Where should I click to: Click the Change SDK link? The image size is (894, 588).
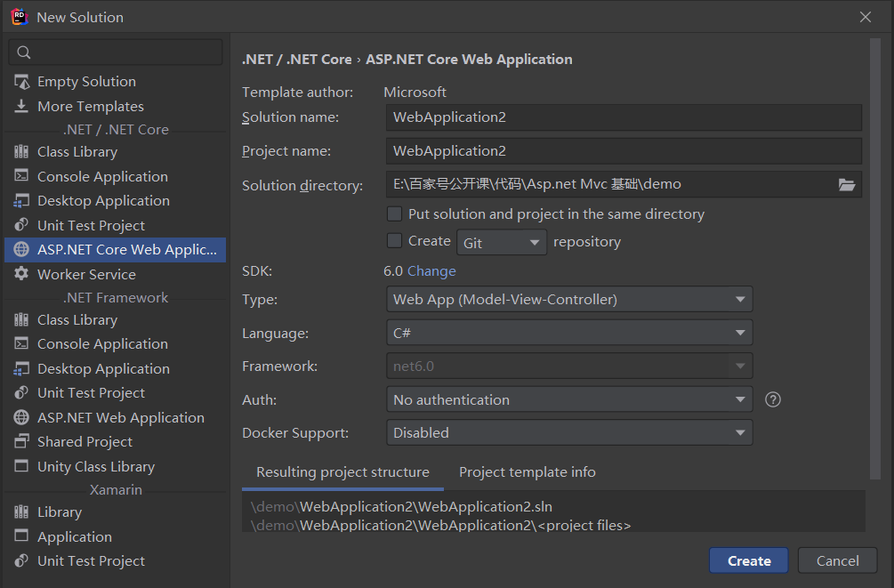point(431,271)
